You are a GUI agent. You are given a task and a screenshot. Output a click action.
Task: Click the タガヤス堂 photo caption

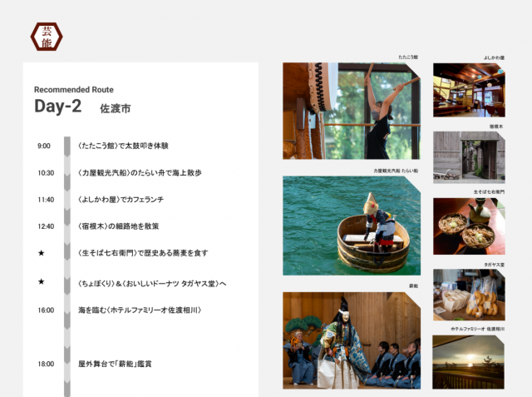(x=494, y=265)
